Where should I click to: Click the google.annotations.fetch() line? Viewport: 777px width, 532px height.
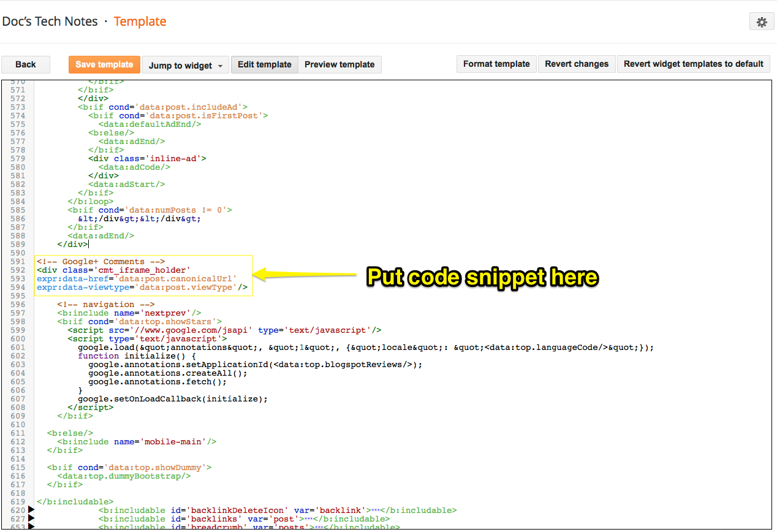click(x=157, y=381)
